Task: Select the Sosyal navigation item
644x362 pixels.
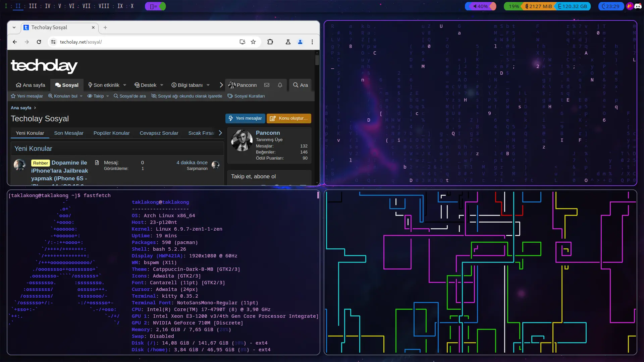Action: [67, 85]
